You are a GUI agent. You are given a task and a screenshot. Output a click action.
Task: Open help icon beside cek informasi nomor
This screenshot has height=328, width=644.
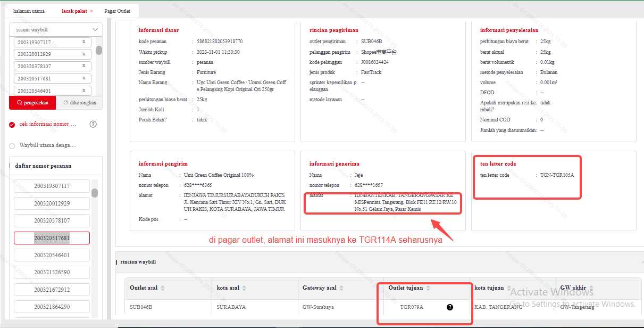pyautogui.click(x=93, y=124)
